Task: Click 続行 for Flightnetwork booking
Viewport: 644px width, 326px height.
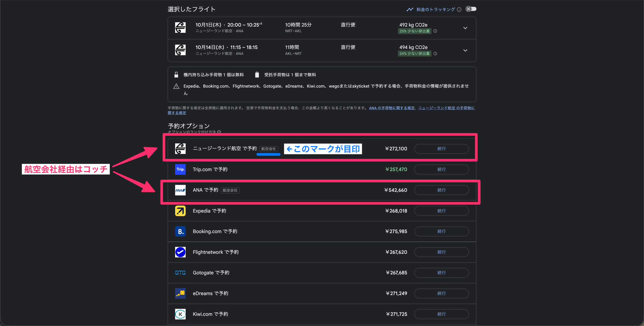Action: pos(441,252)
